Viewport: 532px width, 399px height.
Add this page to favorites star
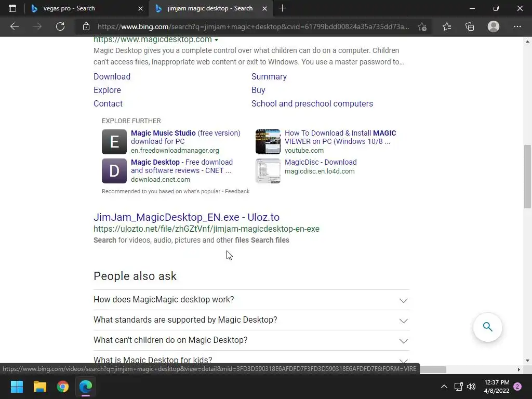tap(422, 26)
